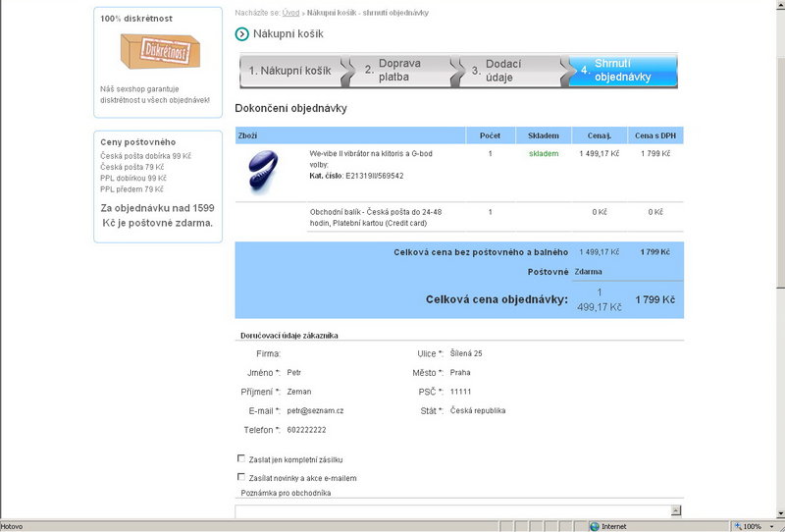Image resolution: width=785 pixels, height=532 pixels.
Task: Click the green arrow icon beside Nákupní košík
Action: click(241, 34)
